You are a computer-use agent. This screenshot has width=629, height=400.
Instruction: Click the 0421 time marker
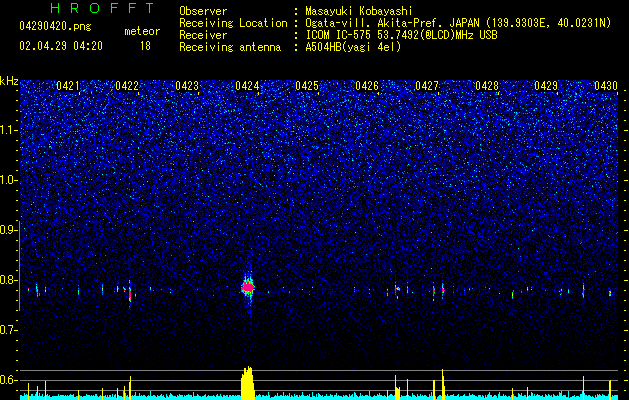click(68, 86)
